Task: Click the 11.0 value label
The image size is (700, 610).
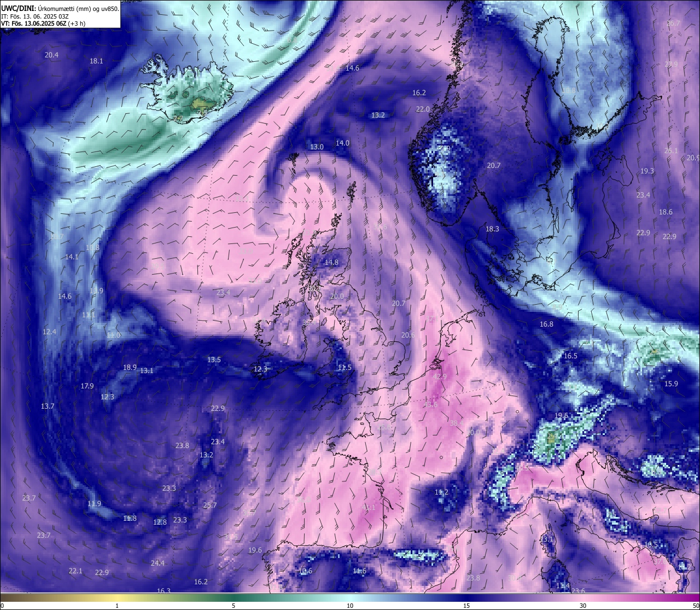Action: pyautogui.click(x=113, y=335)
